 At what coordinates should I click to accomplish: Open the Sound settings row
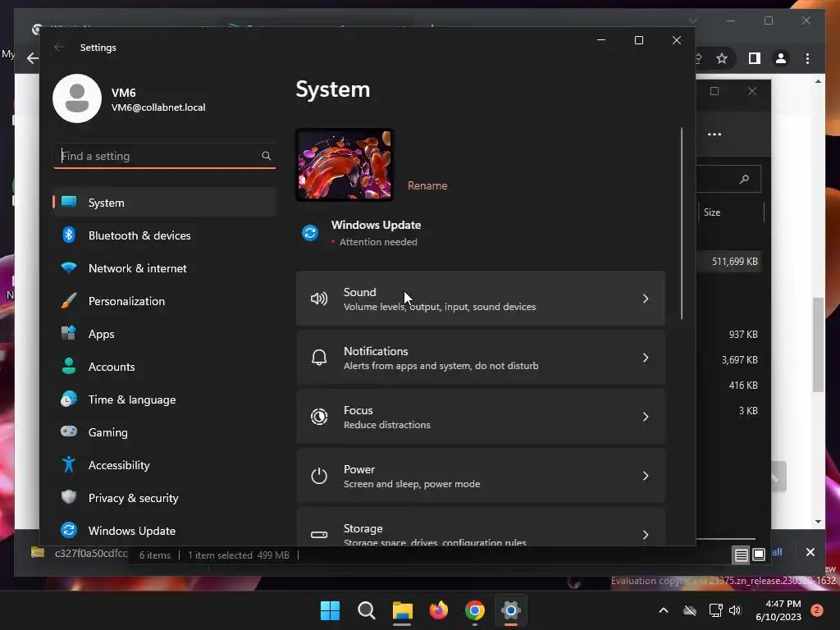pos(481,299)
